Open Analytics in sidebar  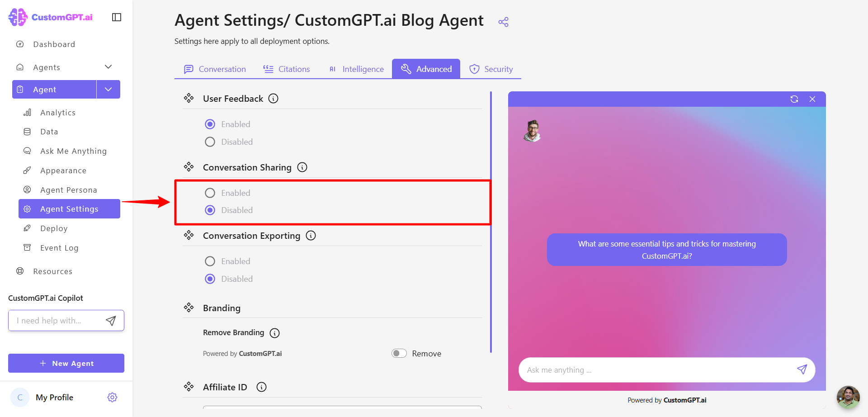pyautogui.click(x=58, y=113)
